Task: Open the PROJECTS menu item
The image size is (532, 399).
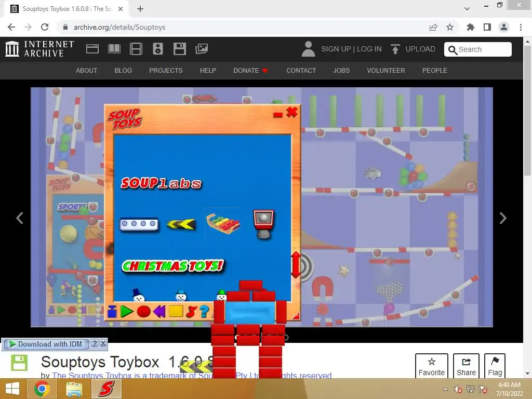Action: coord(166,70)
